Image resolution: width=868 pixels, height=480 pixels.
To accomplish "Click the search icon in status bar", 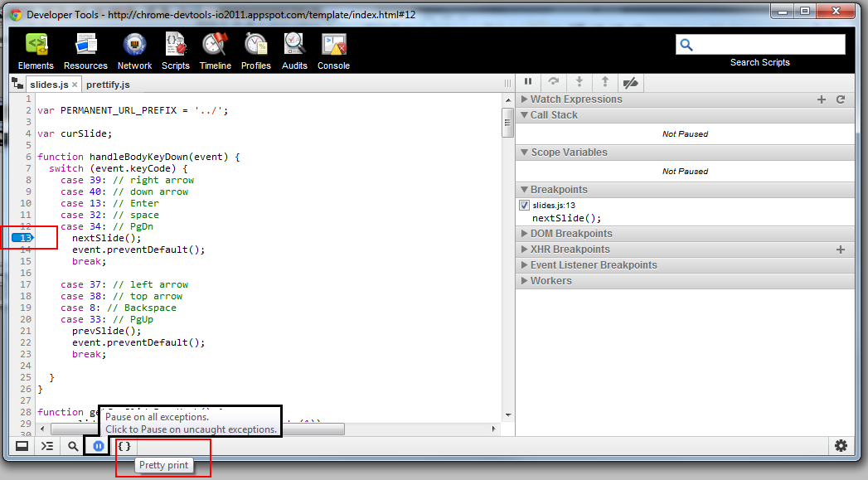I will click(x=72, y=446).
